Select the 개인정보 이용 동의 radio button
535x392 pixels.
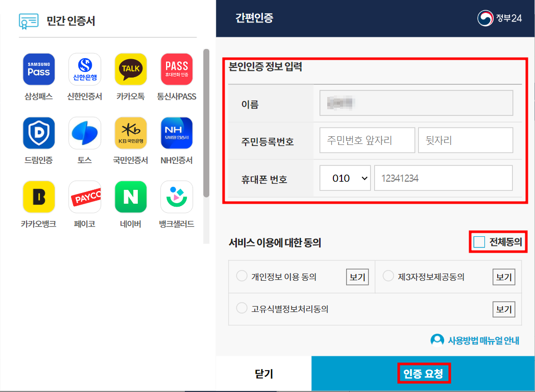pyautogui.click(x=241, y=277)
